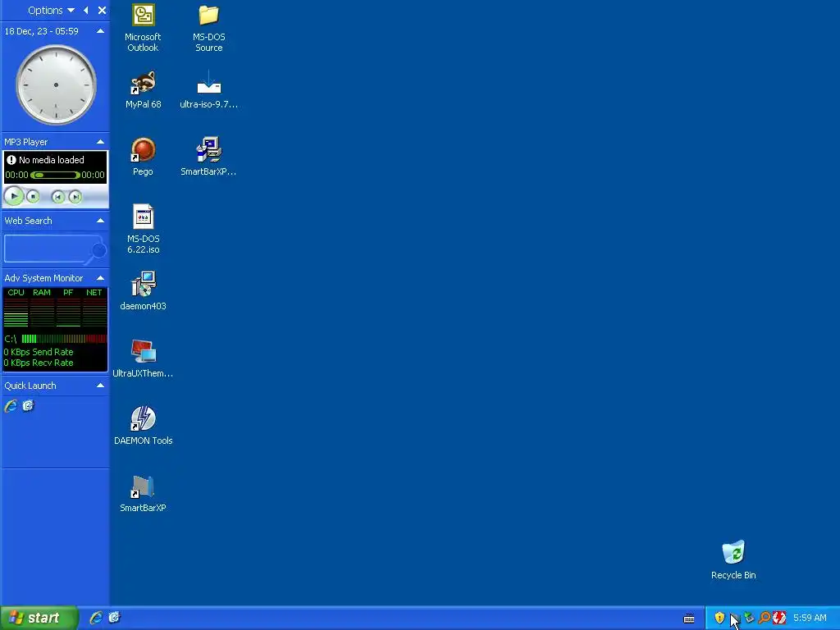Image resolution: width=840 pixels, height=630 pixels.
Task: Click the PF meter in system monitor
Action: coord(68,308)
